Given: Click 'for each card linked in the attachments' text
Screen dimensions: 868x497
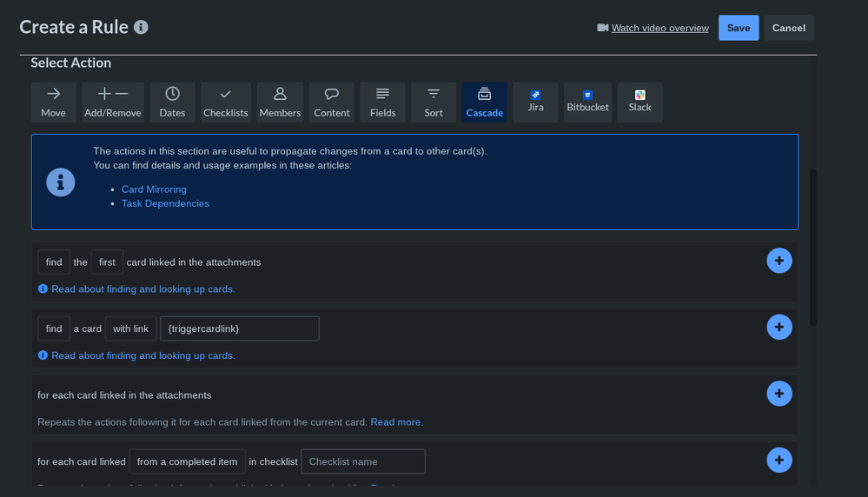Looking at the screenshot, I should click(124, 395).
